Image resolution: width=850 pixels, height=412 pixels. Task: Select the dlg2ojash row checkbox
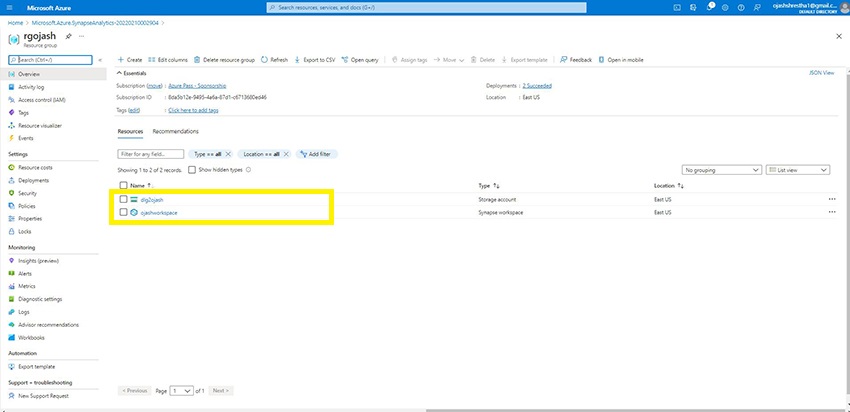click(x=123, y=199)
